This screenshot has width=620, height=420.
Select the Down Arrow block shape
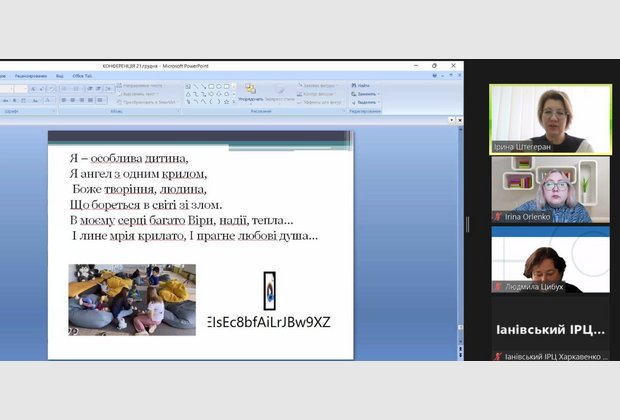219,94
